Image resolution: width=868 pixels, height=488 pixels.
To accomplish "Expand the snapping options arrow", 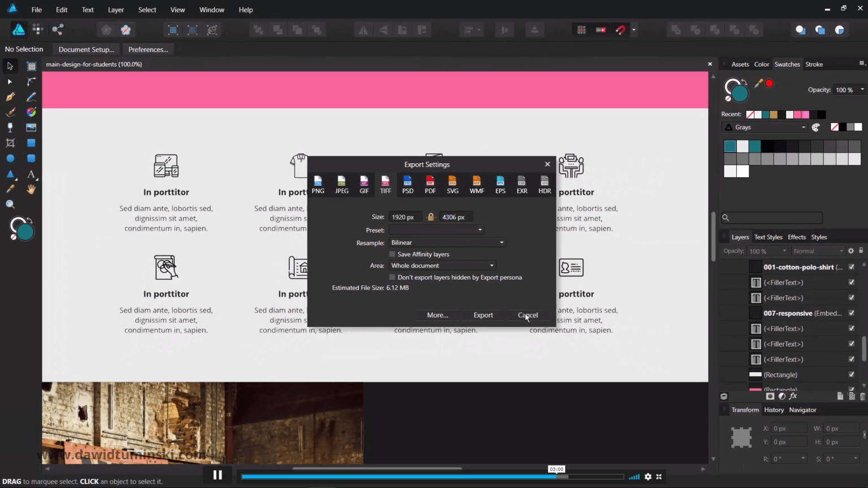I will [x=634, y=30].
